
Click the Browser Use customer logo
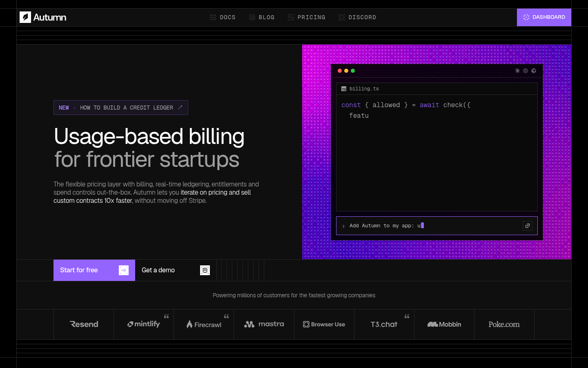tap(324, 324)
